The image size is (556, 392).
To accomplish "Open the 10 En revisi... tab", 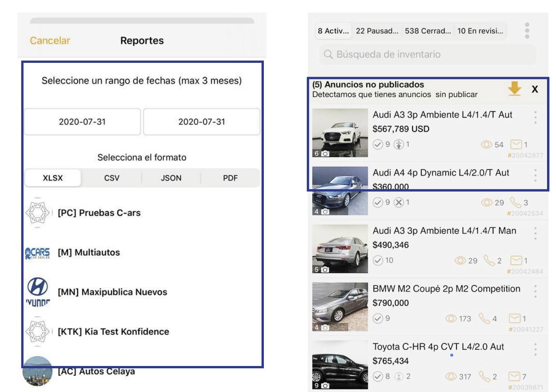I will 480,31.
